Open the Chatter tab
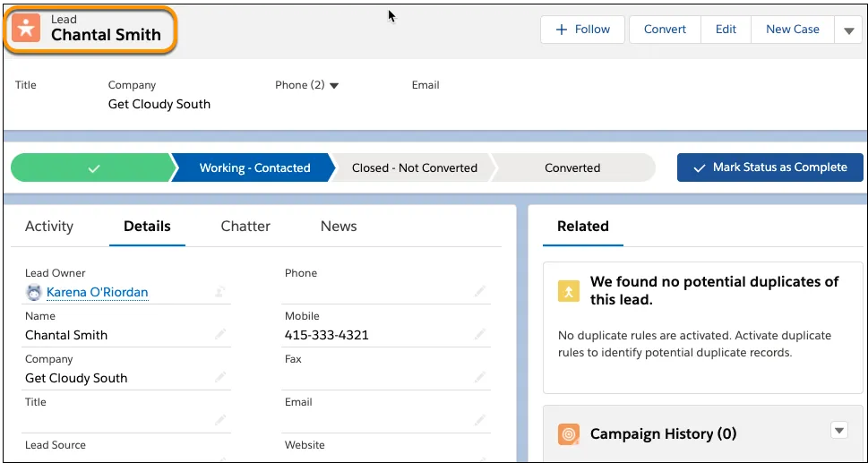The height and width of the screenshot is (463, 868). (x=245, y=227)
